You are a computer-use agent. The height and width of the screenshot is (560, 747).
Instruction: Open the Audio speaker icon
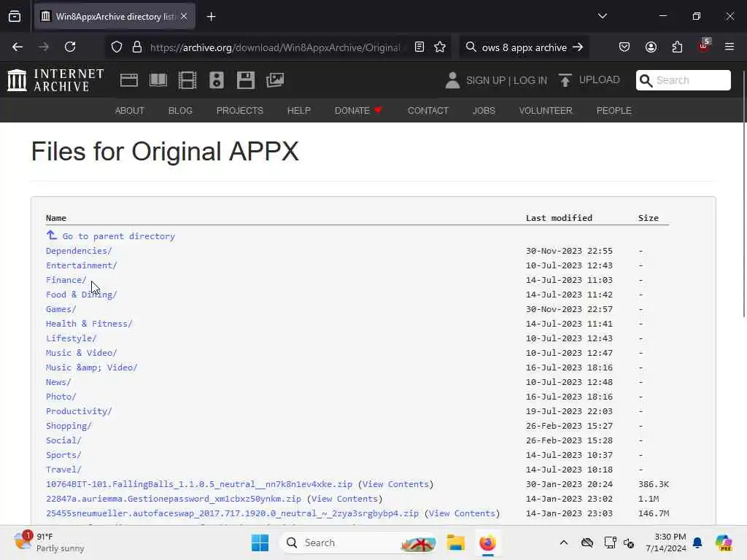click(216, 80)
